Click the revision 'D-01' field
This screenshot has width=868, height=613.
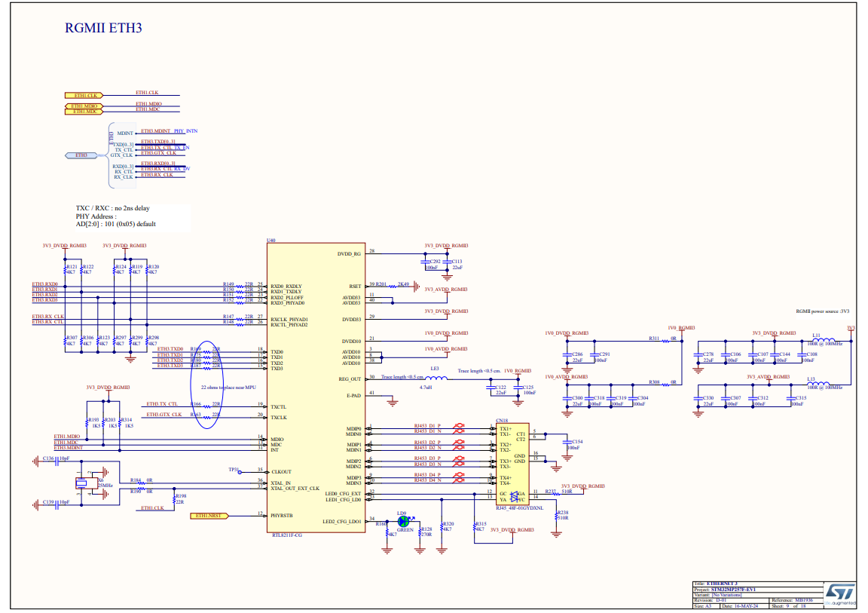click(x=721, y=600)
